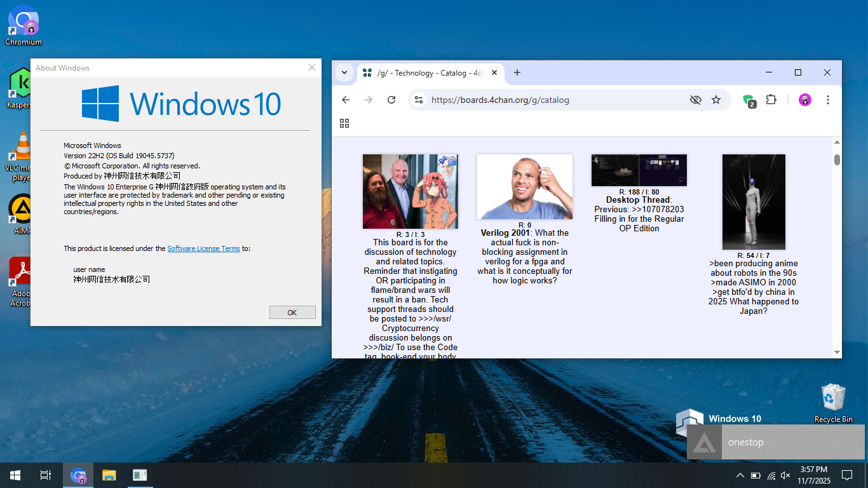Open the Windows Start menu
Image resolution: width=868 pixels, height=488 pixels.
pyautogui.click(x=15, y=475)
